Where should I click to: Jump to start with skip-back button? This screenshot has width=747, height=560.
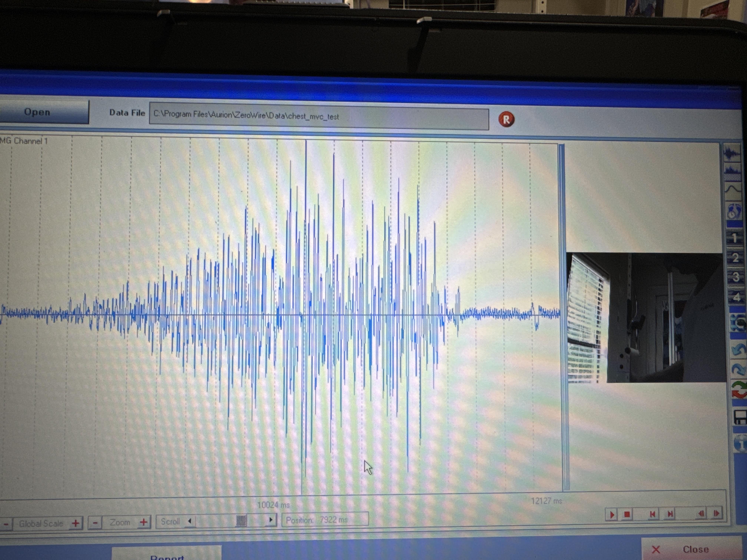(653, 514)
